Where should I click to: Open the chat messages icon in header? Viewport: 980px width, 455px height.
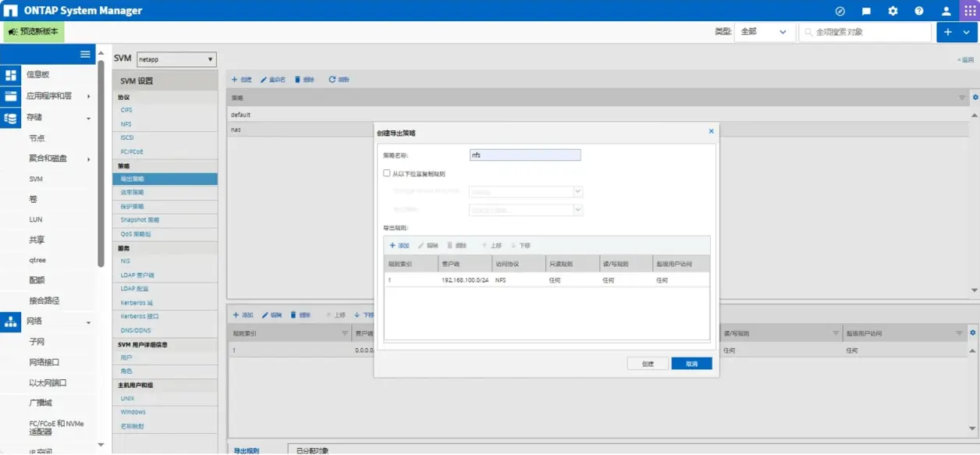pyautogui.click(x=866, y=11)
